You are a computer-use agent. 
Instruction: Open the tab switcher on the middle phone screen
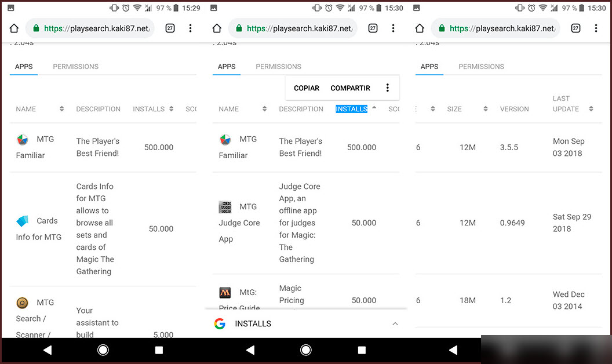tap(373, 28)
